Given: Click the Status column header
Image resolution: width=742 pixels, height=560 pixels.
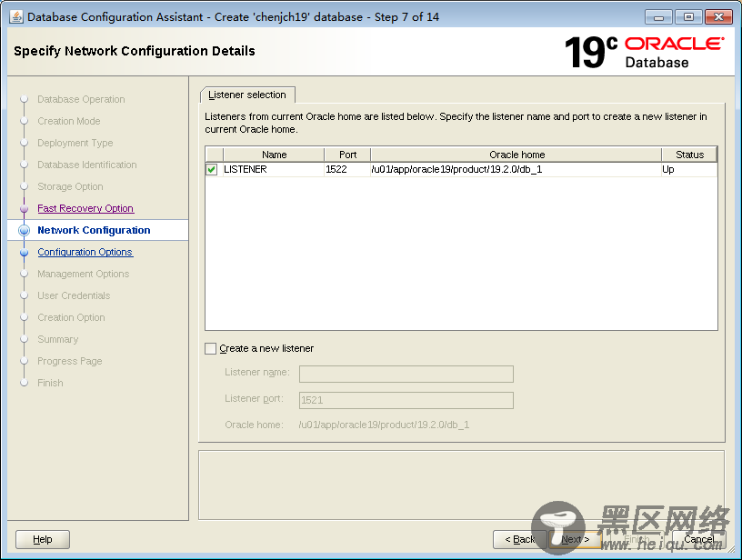Looking at the screenshot, I should pos(689,155).
